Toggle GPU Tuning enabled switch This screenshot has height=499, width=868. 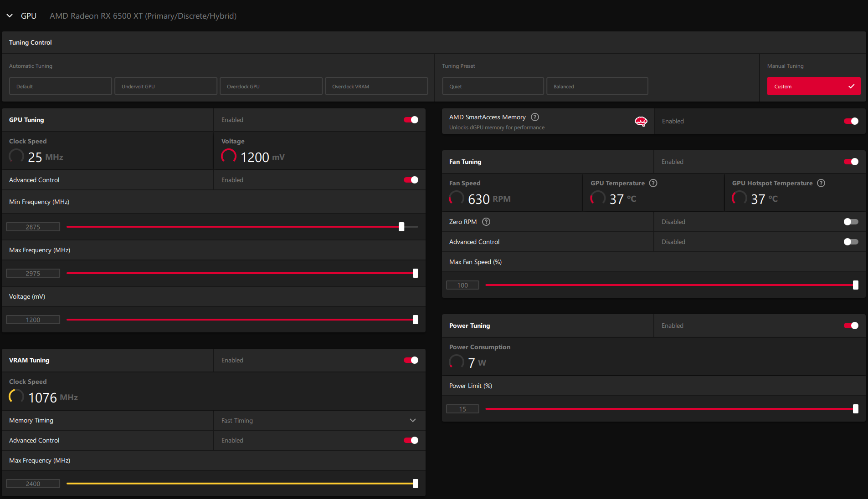coord(411,120)
